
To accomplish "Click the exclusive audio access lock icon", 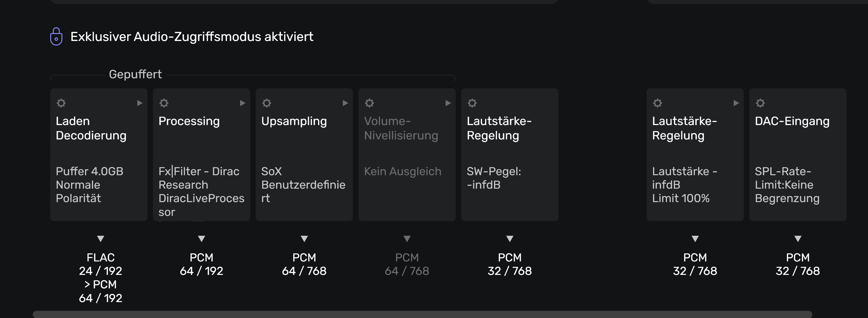I will [x=56, y=37].
